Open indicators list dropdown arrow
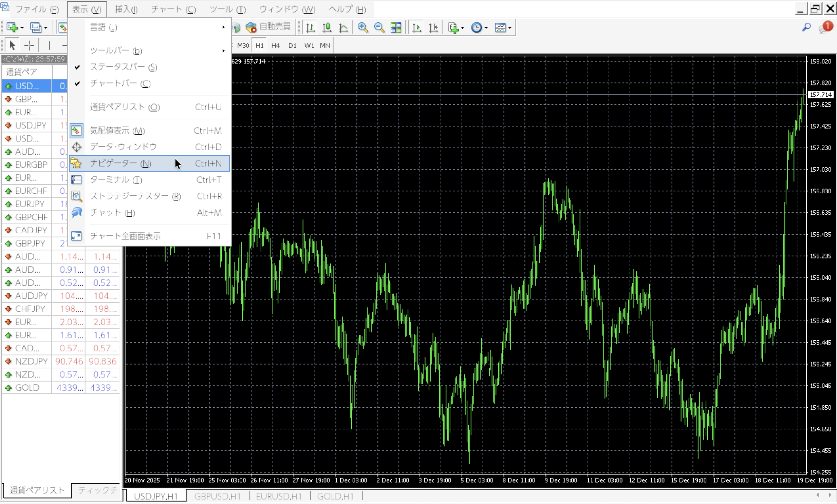Screen dimensions: 837x504 click(x=463, y=28)
